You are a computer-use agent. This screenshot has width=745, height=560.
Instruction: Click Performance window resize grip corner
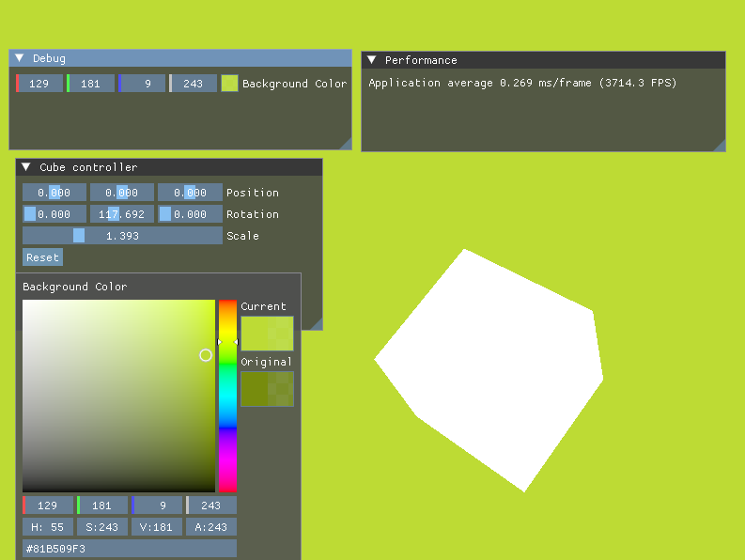pyautogui.click(x=720, y=146)
